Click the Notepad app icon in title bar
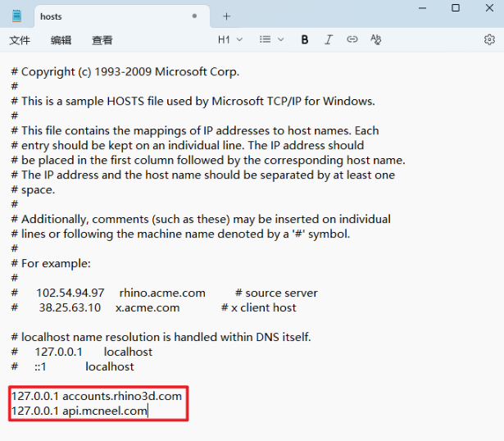504x441 pixels. [x=16, y=16]
